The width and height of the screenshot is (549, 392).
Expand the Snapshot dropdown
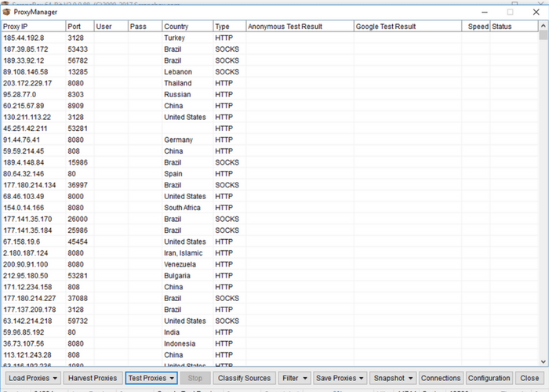click(x=393, y=378)
